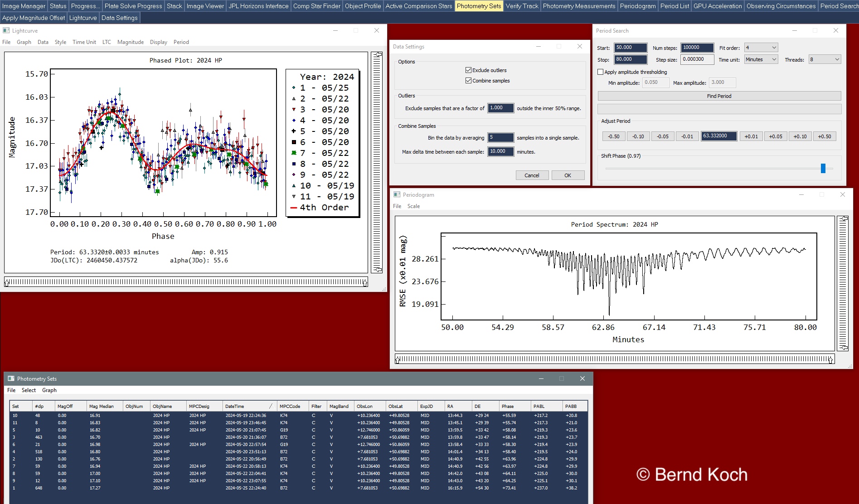The image size is (859, 504).
Task: Click the Photometry Sets window title icon
Action: (x=11, y=378)
